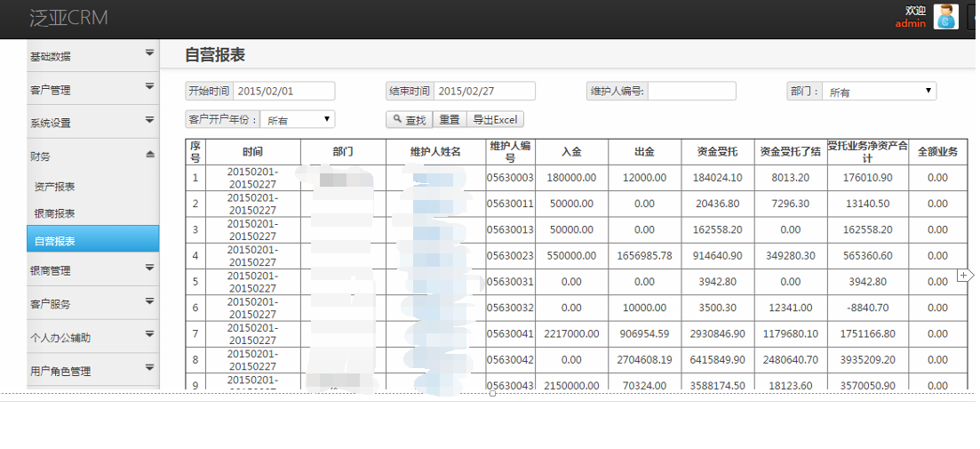This screenshot has height=449, width=980.
Task: Click the admin user avatar icon
Action: point(945,17)
